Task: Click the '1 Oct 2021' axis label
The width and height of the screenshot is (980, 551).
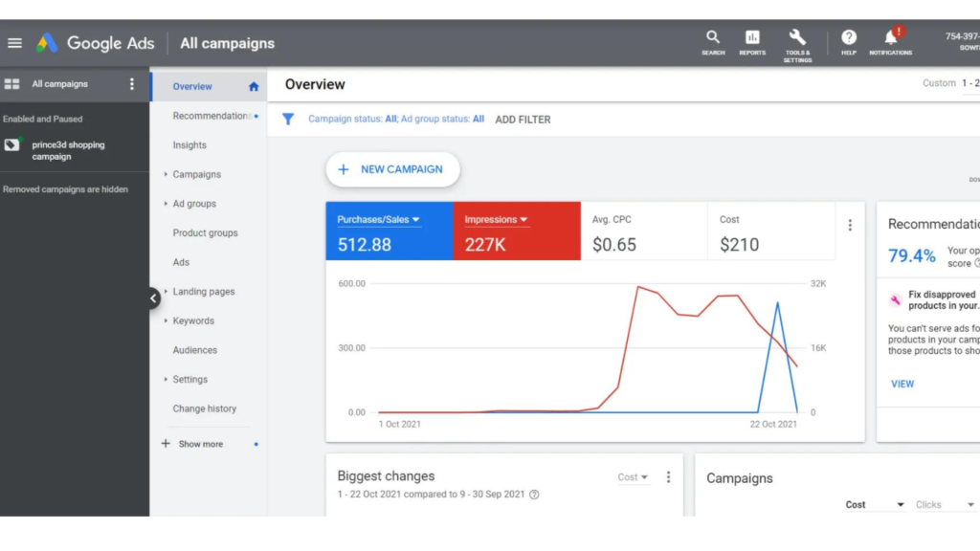Action: [x=399, y=424]
